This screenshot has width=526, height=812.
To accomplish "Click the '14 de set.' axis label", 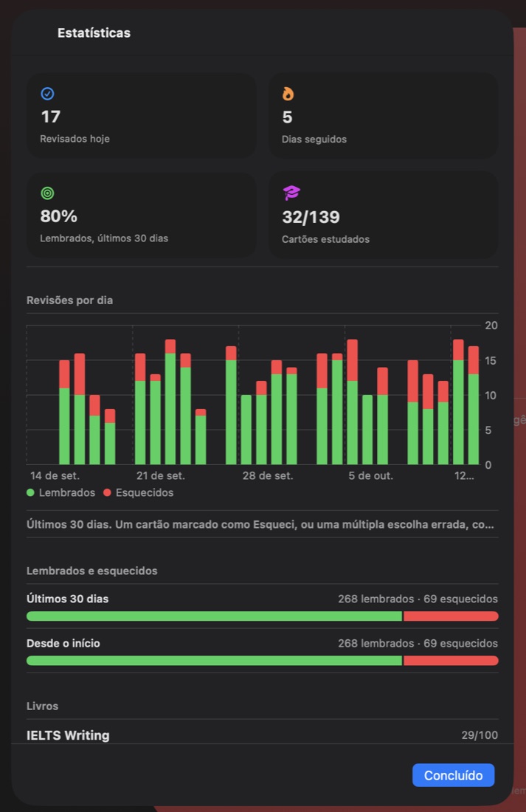I will tap(55, 475).
